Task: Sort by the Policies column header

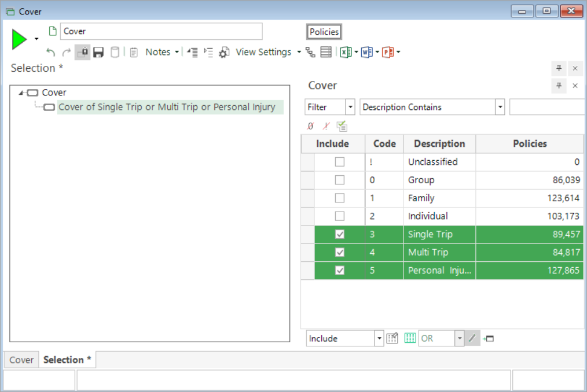Action: pos(530,143)
